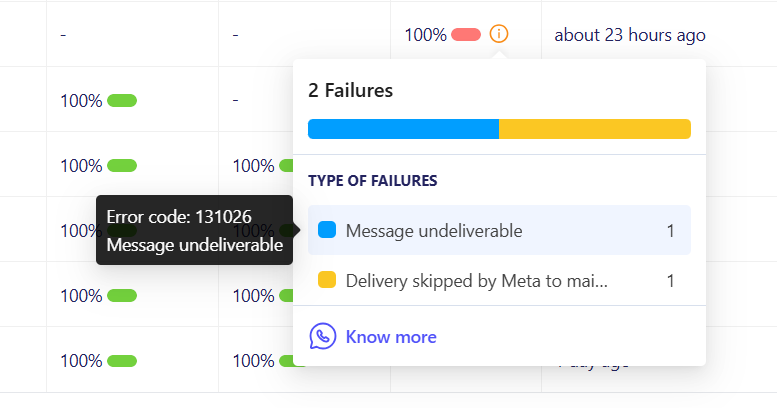Image resolution: width=777 pixels, height=408 pixels.
Task: Click blue segment of the failures bar
Action: coord(403,129)
